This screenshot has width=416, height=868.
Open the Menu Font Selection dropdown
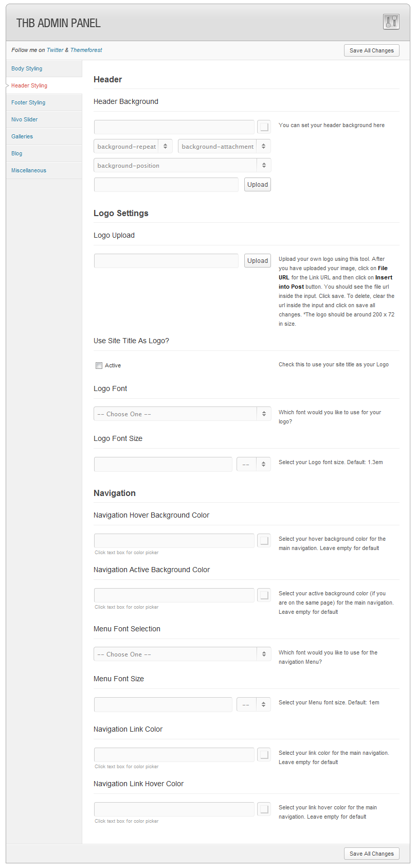tap(182, 654)
